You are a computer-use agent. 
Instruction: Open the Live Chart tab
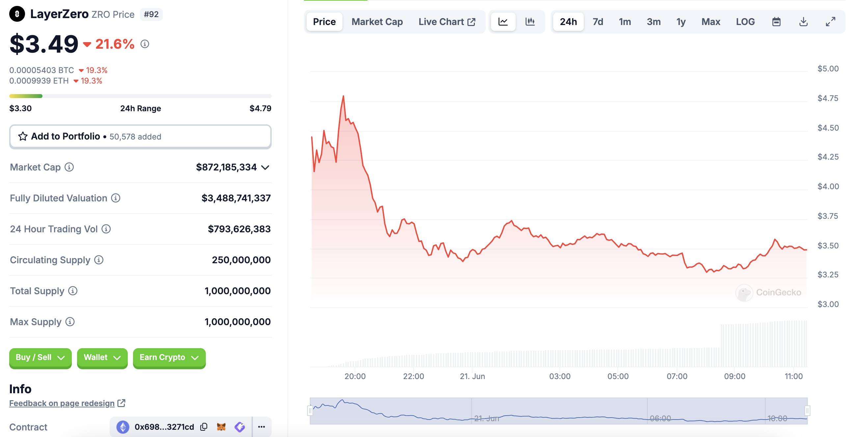[447, 22]
